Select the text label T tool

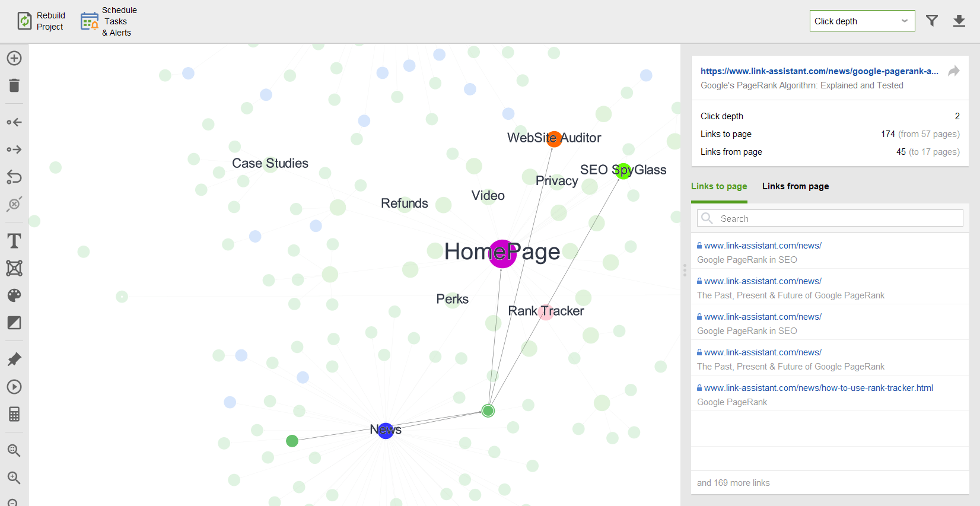pos(14,241)
